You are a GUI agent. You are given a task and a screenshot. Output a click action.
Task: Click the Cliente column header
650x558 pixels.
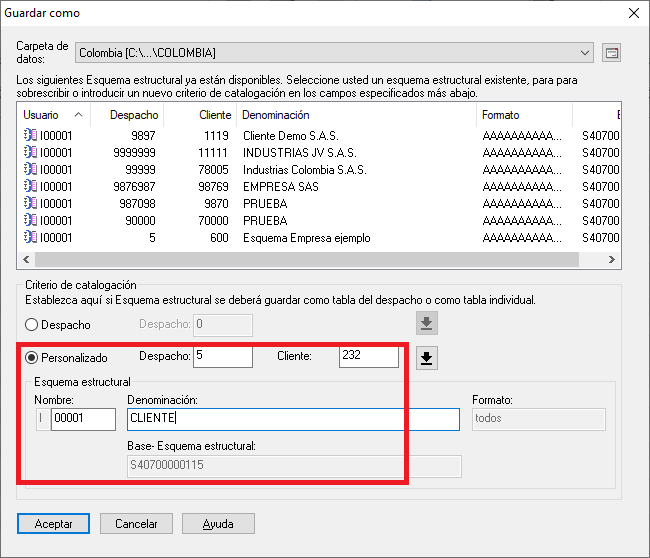pyautogui.click(x=200, y=115)
